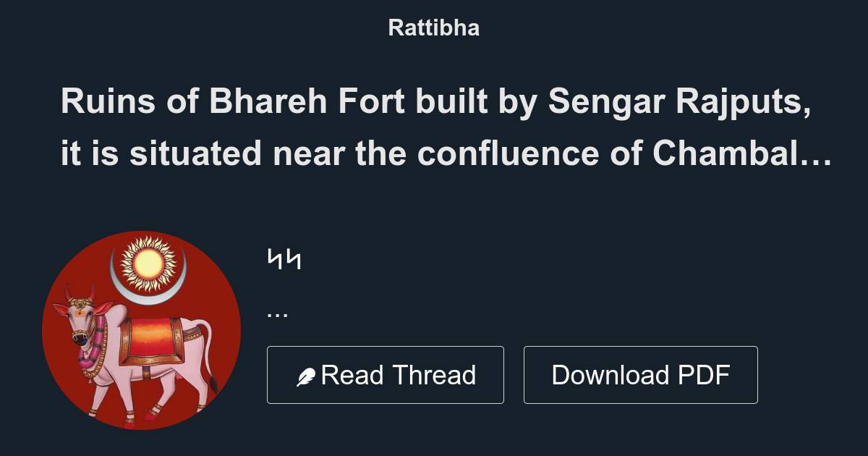Click Download PDF to save the thread

pyautogui.click(x=640, y=374)
